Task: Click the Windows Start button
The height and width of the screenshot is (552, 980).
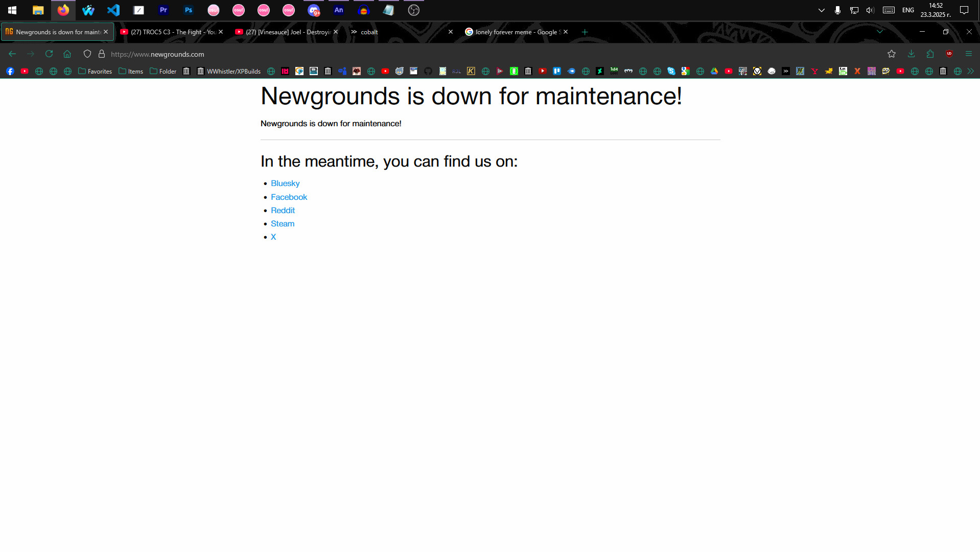Action: (12, 10)
